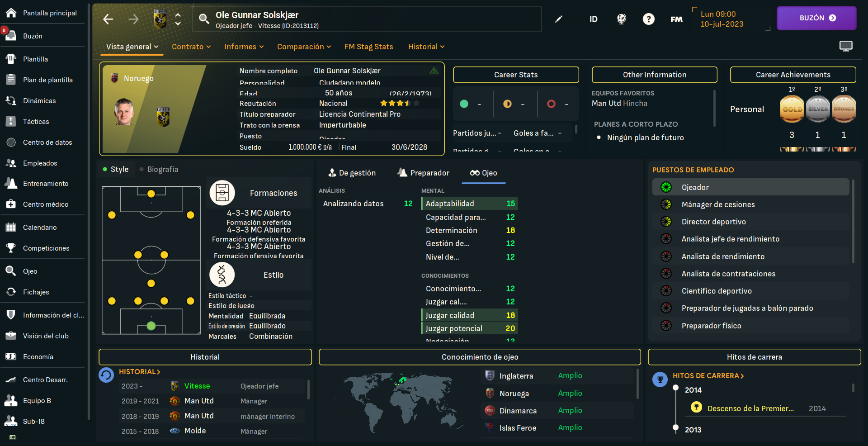Open Vitesse link in history
868x446 pixels.
(x=197, y=386)
